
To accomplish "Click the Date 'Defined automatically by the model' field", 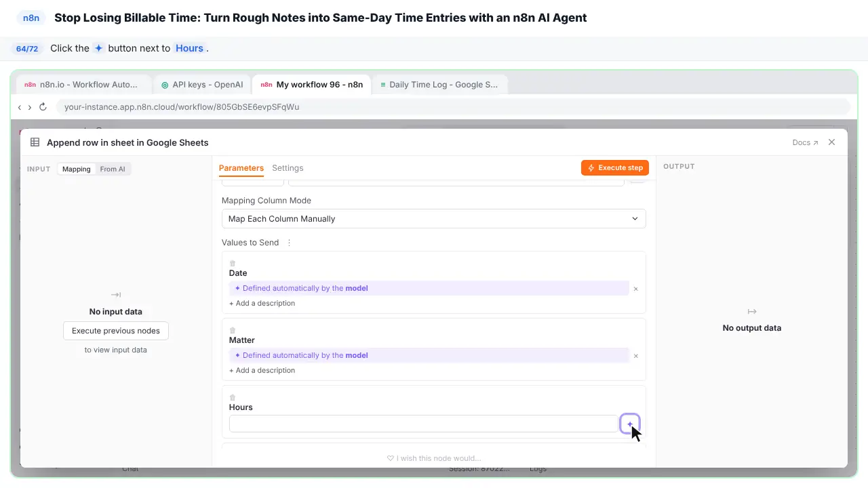I will pyautogui.click(x=429, y=288).
